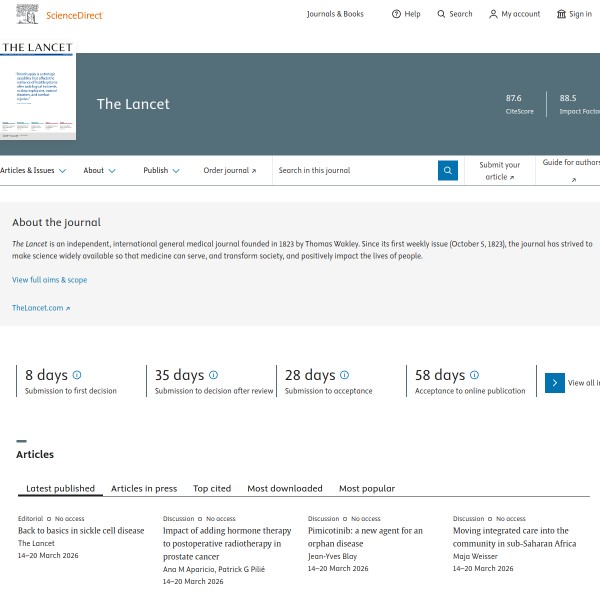Open the Order journal external link
Screen dimensions: 600x600
[x=230, y=170]
